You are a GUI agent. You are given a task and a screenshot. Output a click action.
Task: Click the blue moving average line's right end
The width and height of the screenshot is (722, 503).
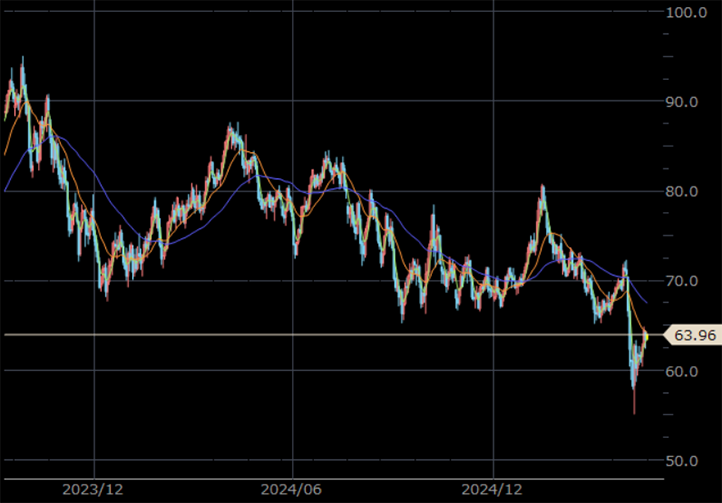pos(646,301)
